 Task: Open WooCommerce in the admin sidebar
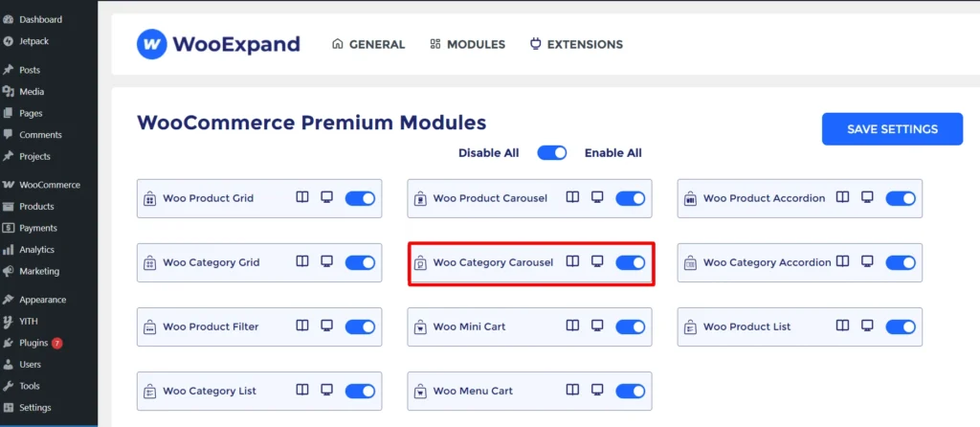[49, 185]
